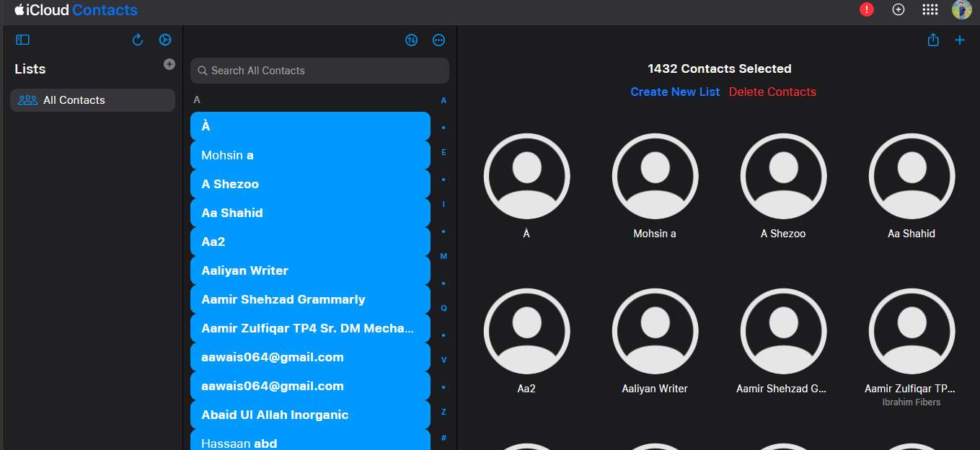Open the red alert notification icon
Image resolution: width=980 pixels, height=450 pixels.
point(867,9)
